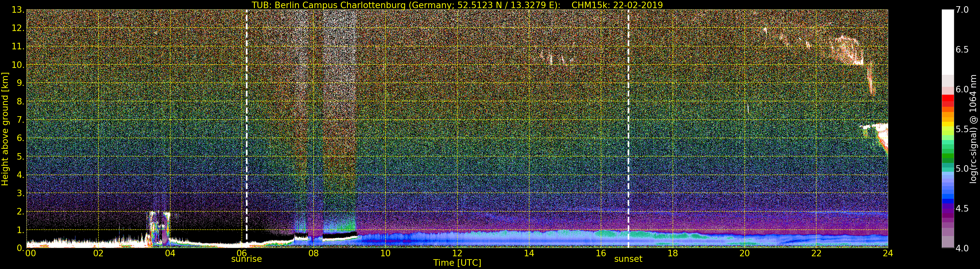Click the '2.' height tick label
The image size is (980, 269).
[x=21, y=212]
